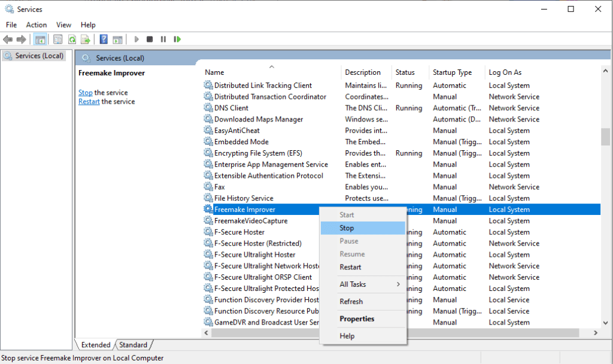Select F-Secure Ultralight ORSP Client row

(x=401, y=277)
